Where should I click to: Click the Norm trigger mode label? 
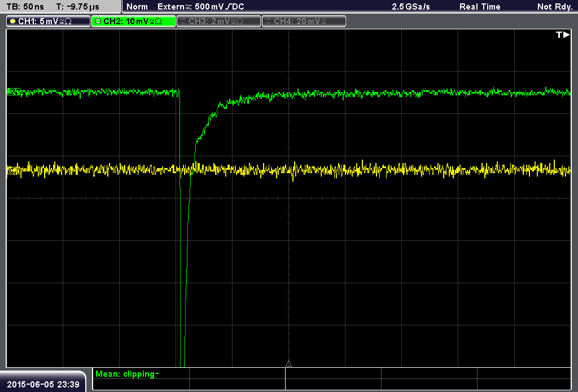(x=137, y=7)
